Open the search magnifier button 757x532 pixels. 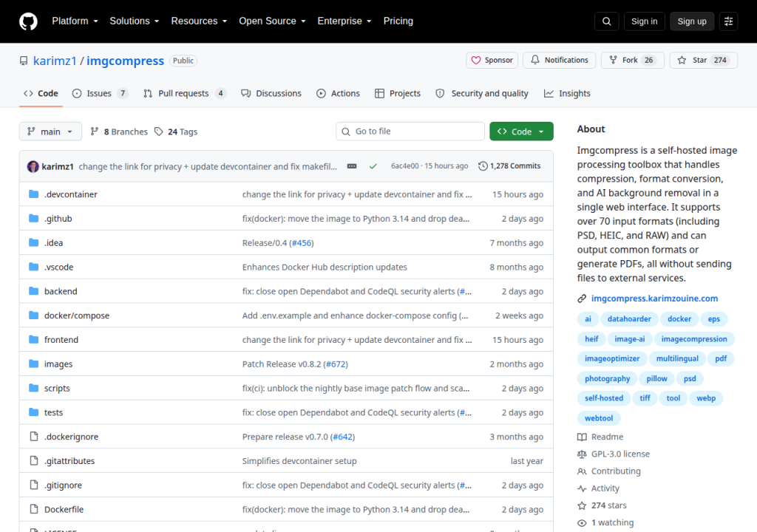pos(607,21)
